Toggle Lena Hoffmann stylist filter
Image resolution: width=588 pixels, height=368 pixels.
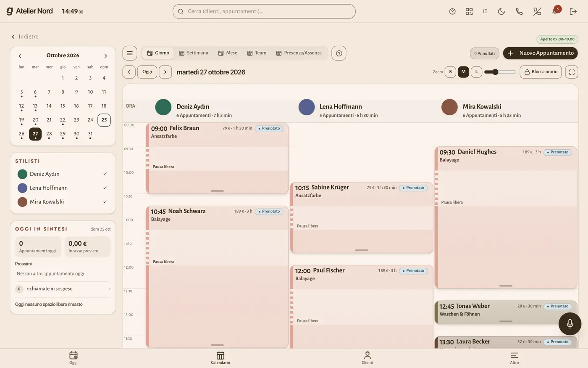(63, 188)
